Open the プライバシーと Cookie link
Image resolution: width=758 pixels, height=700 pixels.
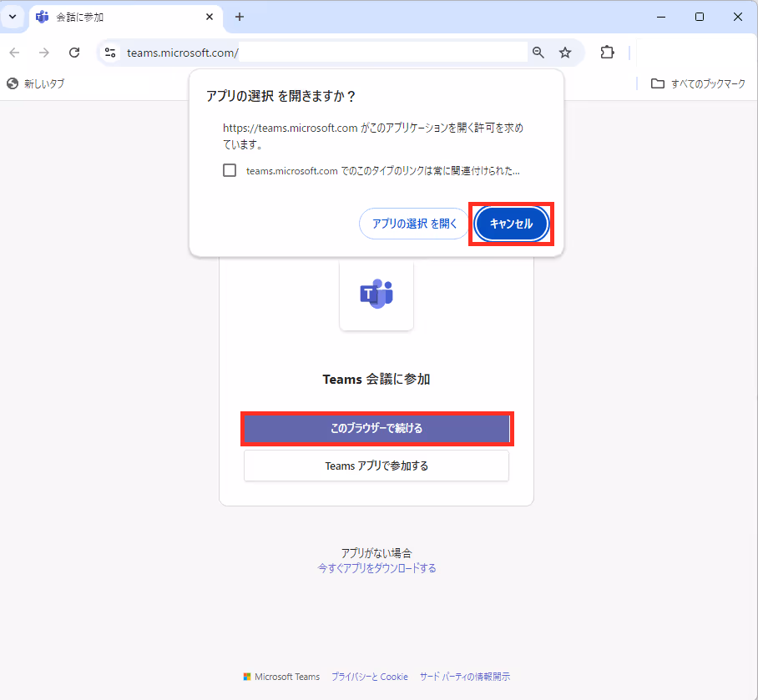[x=370, y=677]
